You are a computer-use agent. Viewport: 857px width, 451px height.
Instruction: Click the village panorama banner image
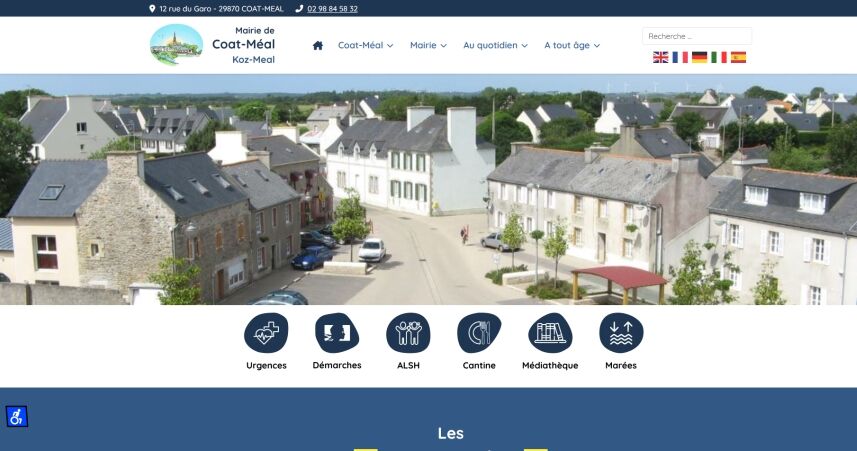pos(428,189)
